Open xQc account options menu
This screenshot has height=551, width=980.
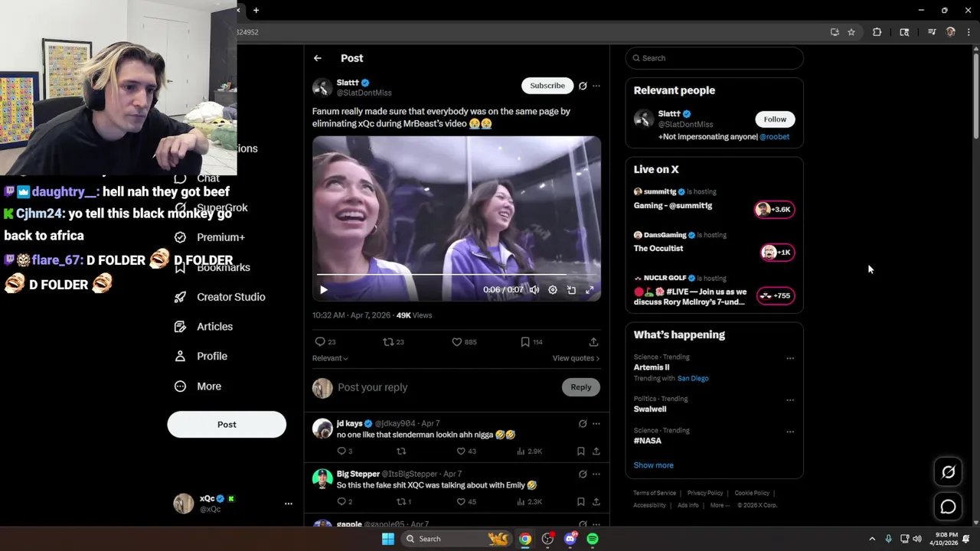(x=289, y=504)
